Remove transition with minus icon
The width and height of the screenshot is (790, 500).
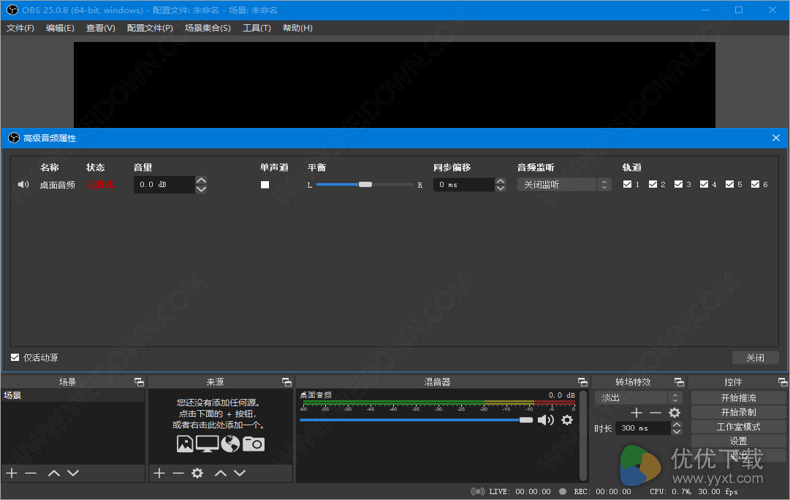655,413
